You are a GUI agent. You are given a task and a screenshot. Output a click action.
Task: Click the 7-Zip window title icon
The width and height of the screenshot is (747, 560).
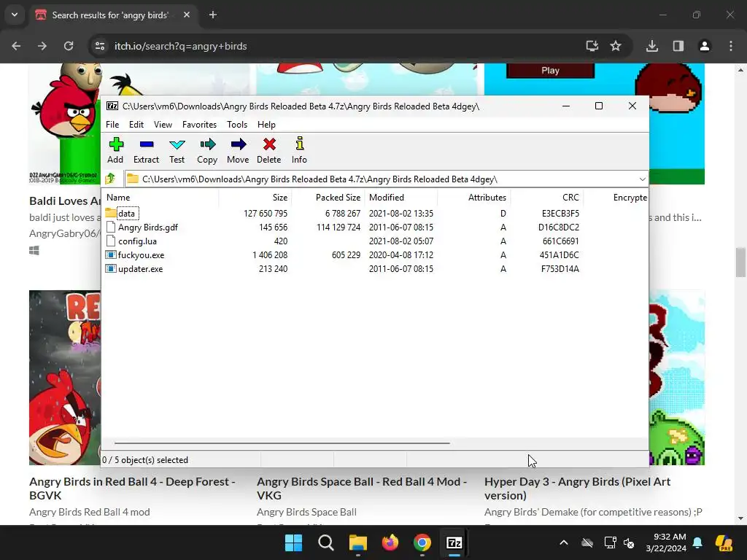[x=112, y=106]
